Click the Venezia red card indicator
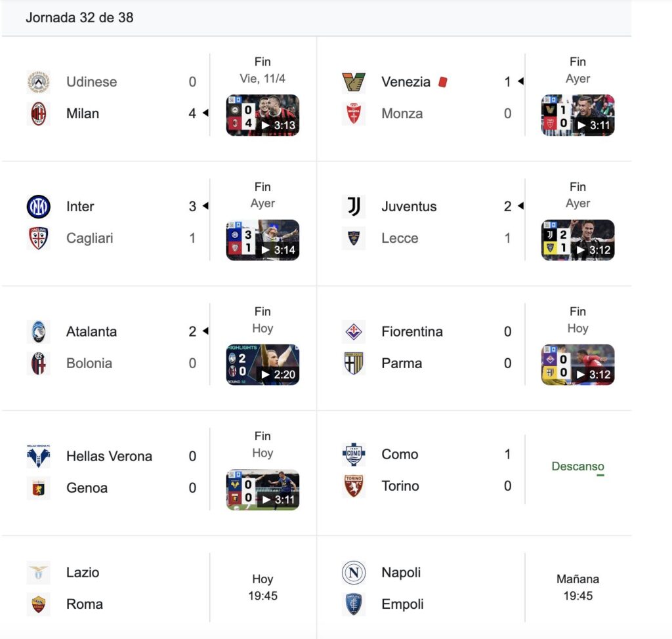 (443, 82)
